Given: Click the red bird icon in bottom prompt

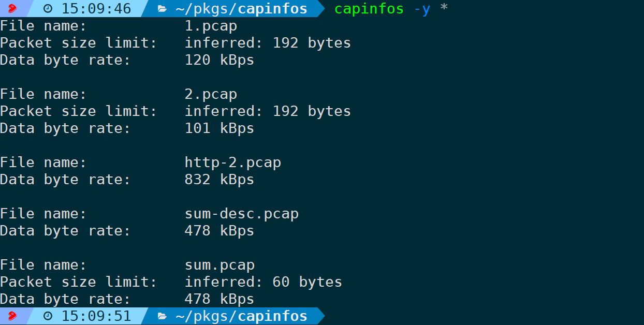Looking at the screenshot, I should point(12,316).
